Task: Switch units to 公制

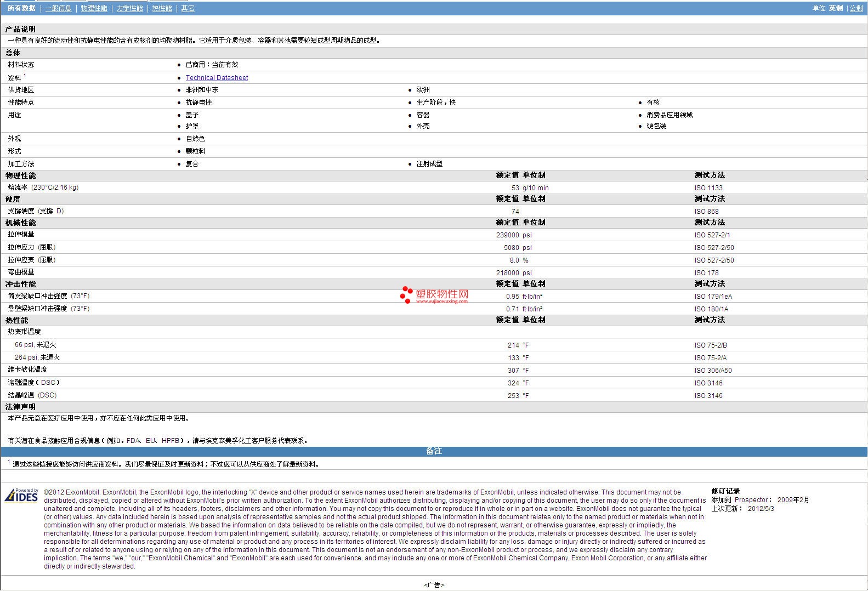Action: pos(856,8)
